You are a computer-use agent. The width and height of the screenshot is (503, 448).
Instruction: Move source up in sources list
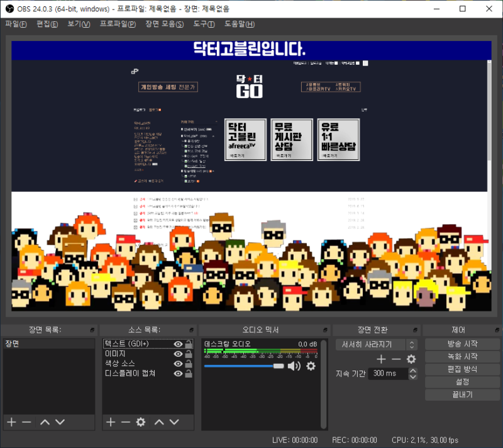159,422
